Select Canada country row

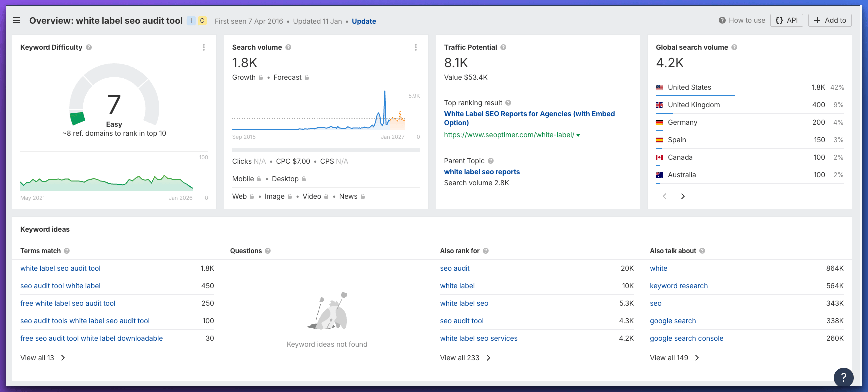(750, 157)
